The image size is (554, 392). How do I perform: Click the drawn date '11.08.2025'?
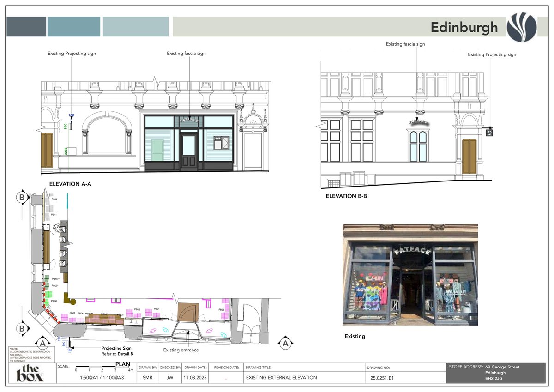(194, 378)
